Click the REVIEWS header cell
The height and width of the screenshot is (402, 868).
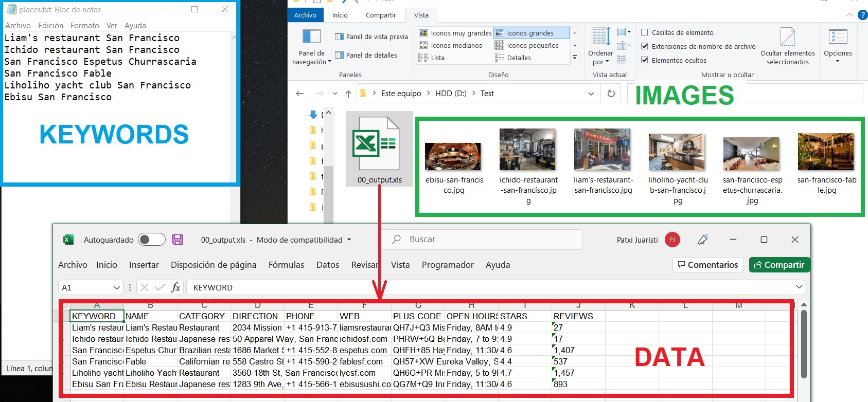click(578, 316)
